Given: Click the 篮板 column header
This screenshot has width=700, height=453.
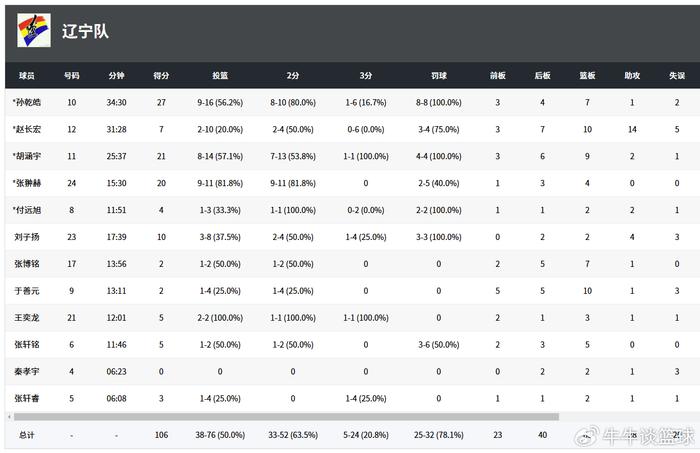Looking at the screenshot, I should click(x=587, y=75).
